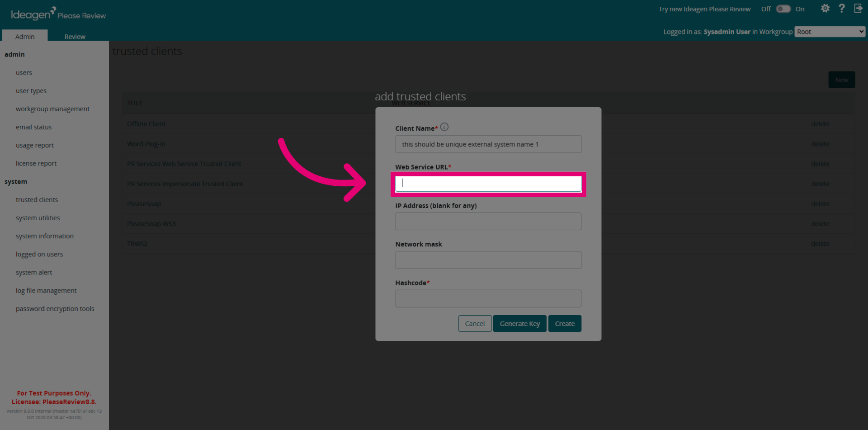Open the PleaseSoap WS3 entry
This screenshot has height=430, width=868.
tap(151, 224)
